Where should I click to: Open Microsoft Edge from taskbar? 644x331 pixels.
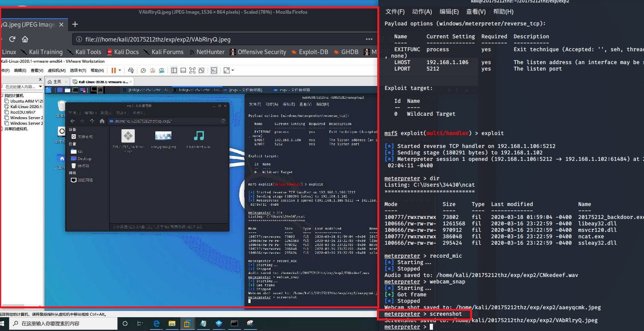pyautogui.click(x=156, y=323)
